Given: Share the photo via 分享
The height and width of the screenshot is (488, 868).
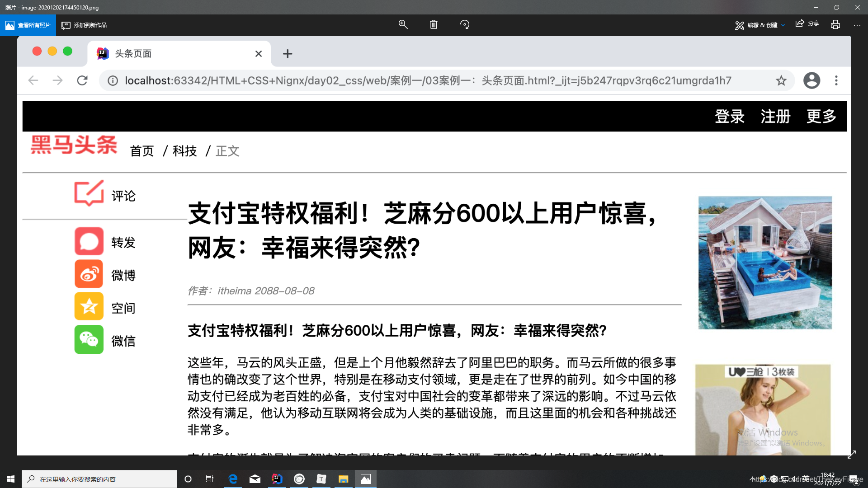Looking at the screenshot, I should click(x=807, y=23).
